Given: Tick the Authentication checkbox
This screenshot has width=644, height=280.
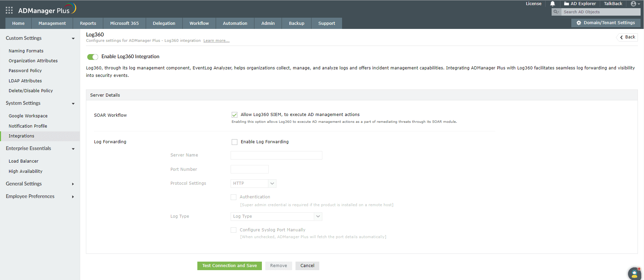Looking at the screenshot, I should click(233, 197).
